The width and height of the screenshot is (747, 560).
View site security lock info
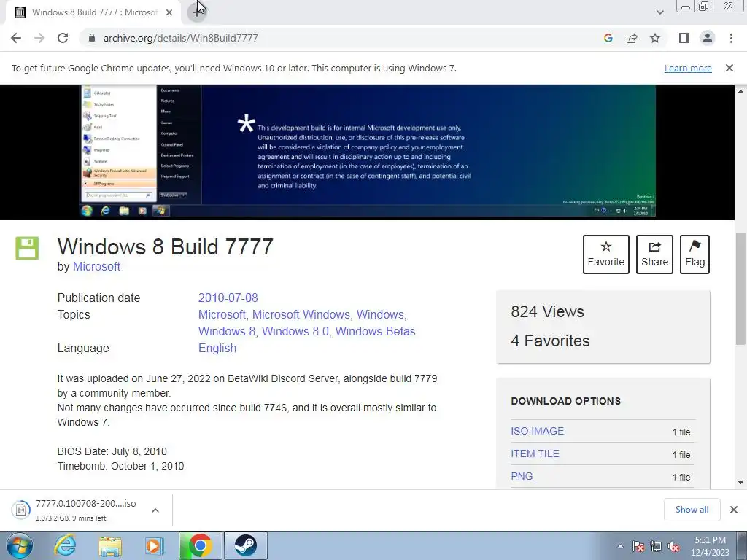[x=92, y=38]
